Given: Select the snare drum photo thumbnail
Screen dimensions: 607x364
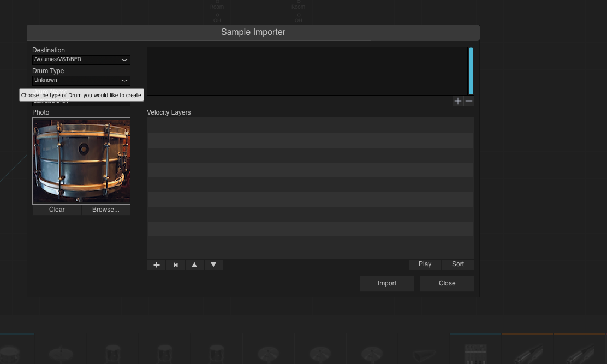Looking at the screenshot, I should pos(81,161).
